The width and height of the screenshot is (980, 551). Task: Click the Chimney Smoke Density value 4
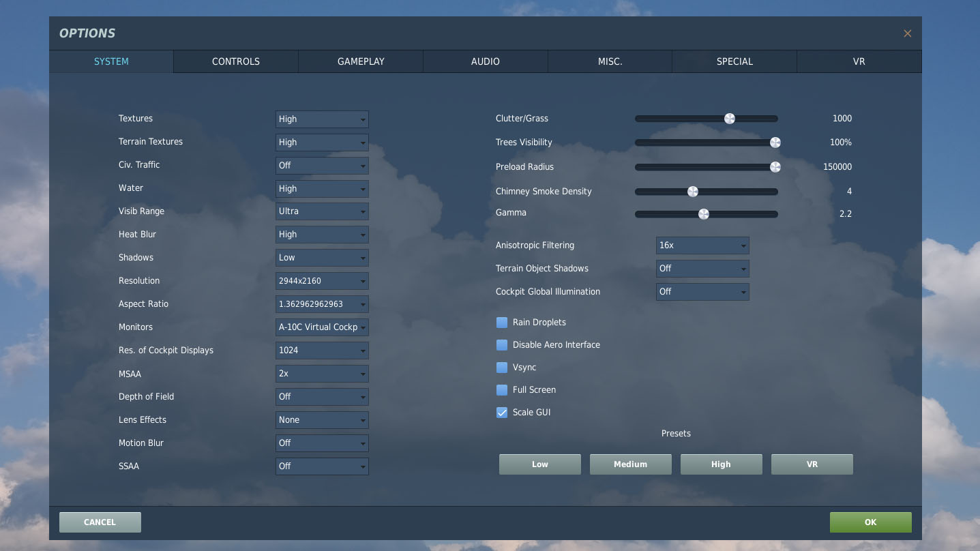(x=850, y=192)
